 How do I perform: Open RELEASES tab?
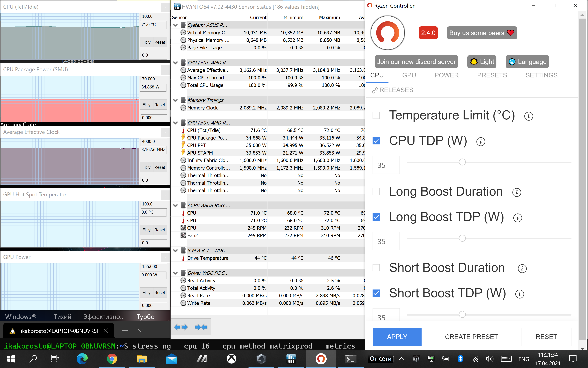tap(392, 90)
